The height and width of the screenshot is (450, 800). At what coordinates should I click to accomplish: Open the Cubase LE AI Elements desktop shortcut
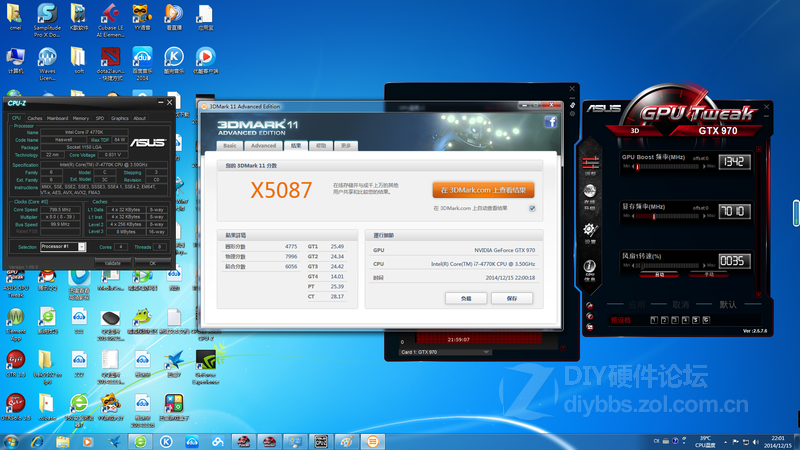(110, 20)
